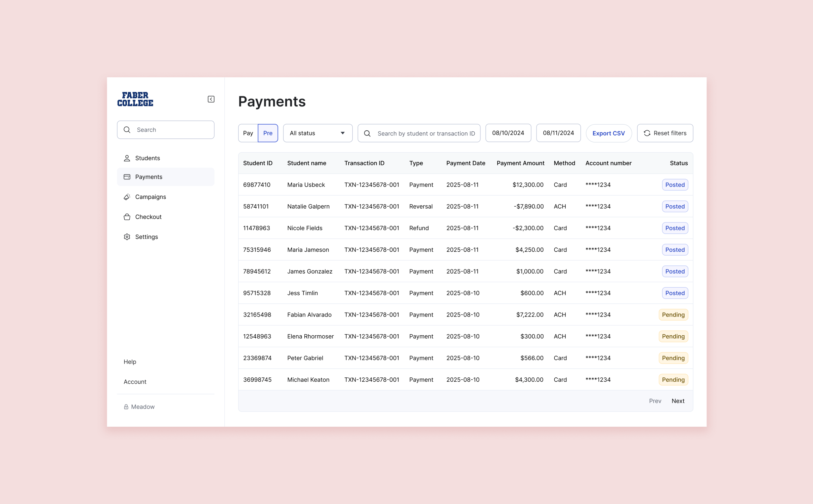Toggle to the Pre segment
This screenshot has width=813, height=504.
(268, 133)
